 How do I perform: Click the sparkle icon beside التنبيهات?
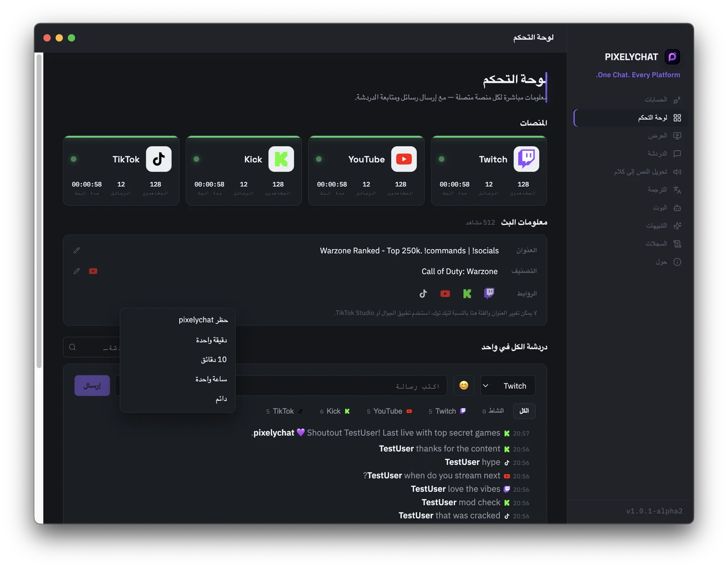pos(677,226)
